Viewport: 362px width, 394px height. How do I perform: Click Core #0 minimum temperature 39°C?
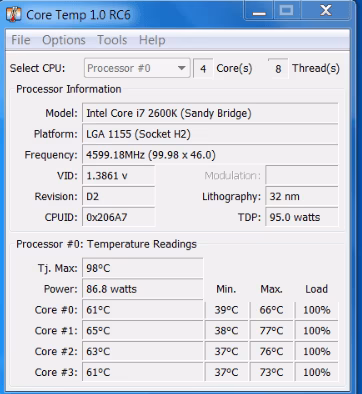[227, 310]
